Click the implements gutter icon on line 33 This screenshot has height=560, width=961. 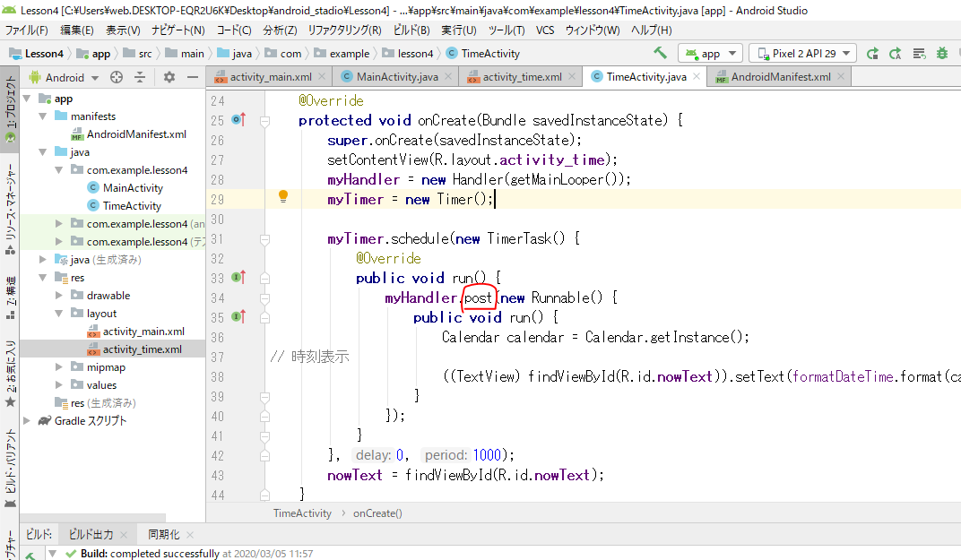pos(238,278)
